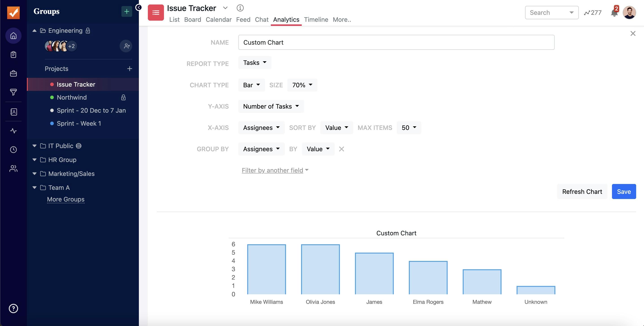This screenshot has width=644, height=326.
Task: Open the briefcase icon in sidebar
Action: click(x=13, y=74)
